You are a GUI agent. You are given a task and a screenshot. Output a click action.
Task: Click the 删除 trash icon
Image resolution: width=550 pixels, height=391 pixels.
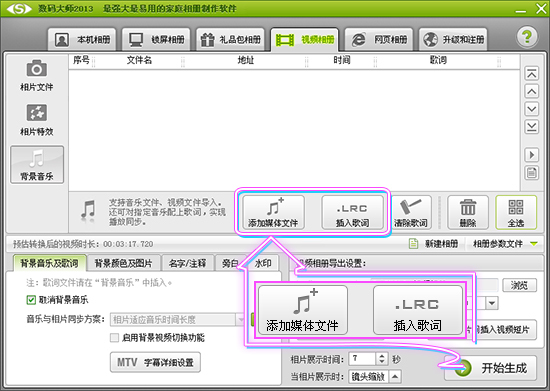(x=468, y=212)
